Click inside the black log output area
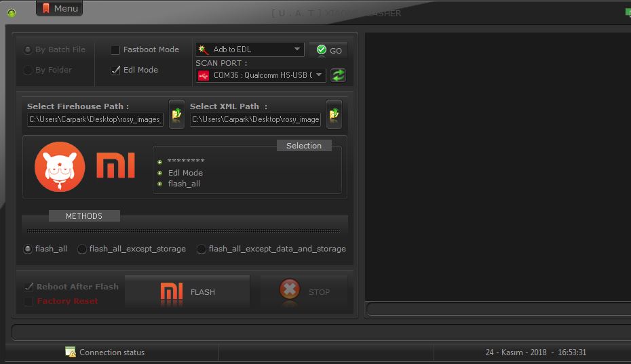The height and width of the screenshot is (364, 631). [498, 167]
